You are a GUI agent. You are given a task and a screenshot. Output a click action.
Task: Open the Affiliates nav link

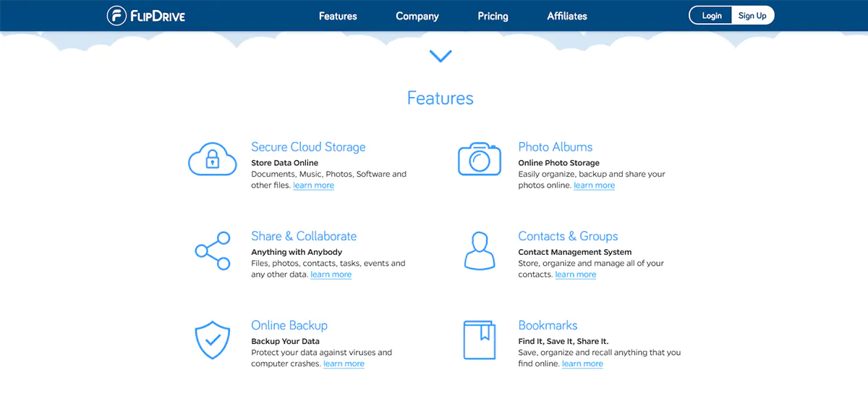pos(567,16)
